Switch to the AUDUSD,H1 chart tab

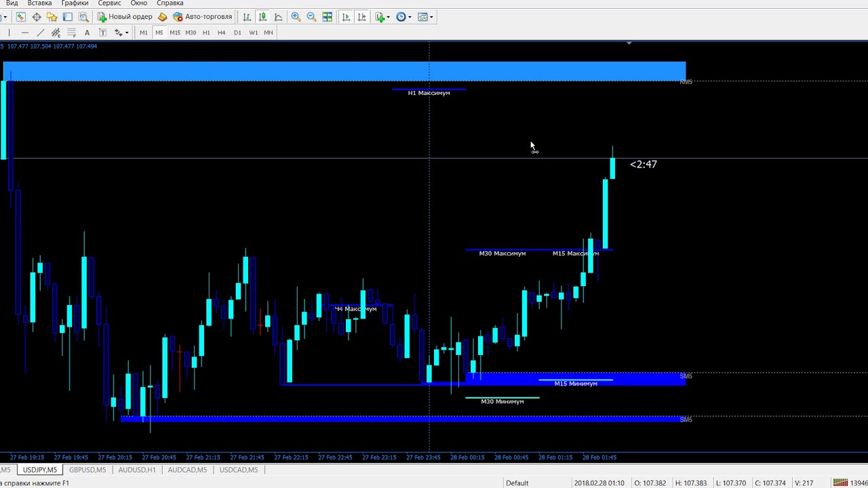click(136, 470)
